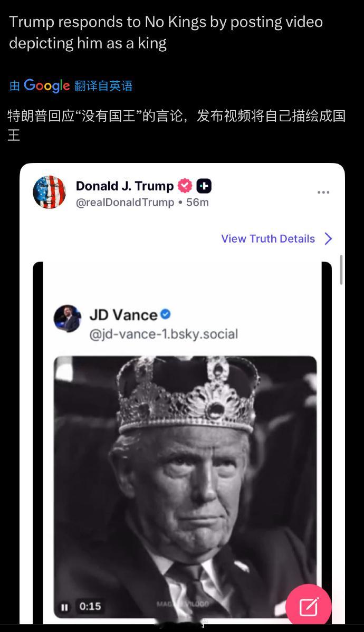Tap the @jd-vance-1.bsky.social handle
364x632 pixels.
click(164, 334)
